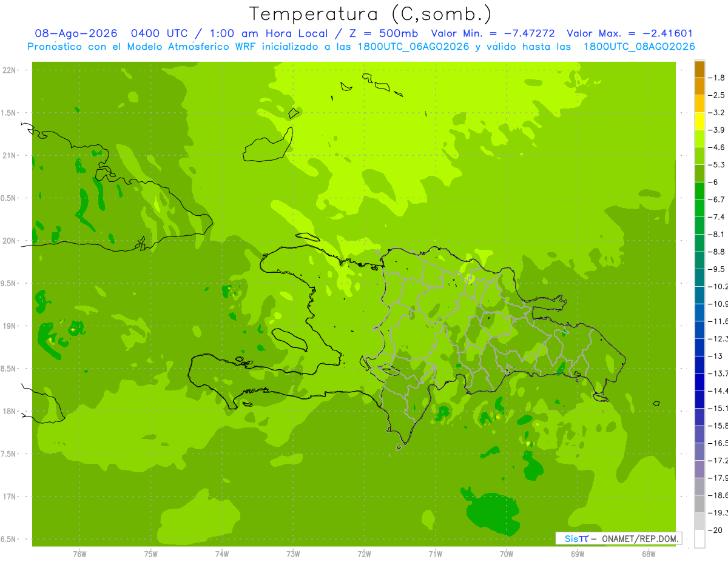Click the 75W longitude label
Screen dimensions: 728x562
(151, 554)
